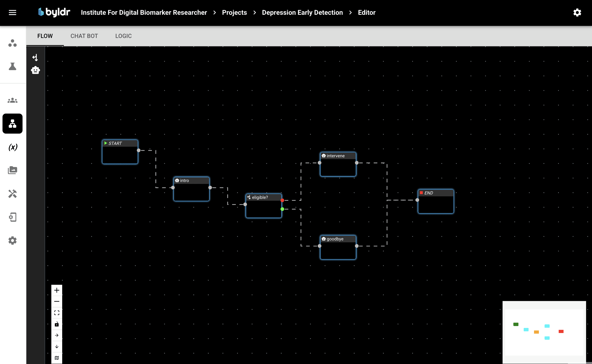Viewport: 592px width, 364px height.
Task: Select the intro chat bot node
Action: pos(192,189)
